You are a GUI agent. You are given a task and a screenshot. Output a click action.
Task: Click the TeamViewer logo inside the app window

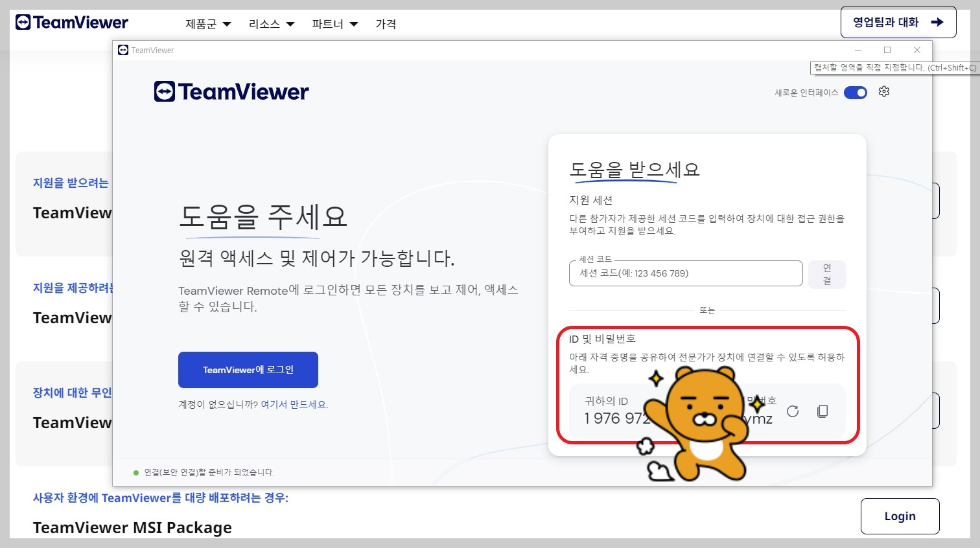(x=231, y=91)
